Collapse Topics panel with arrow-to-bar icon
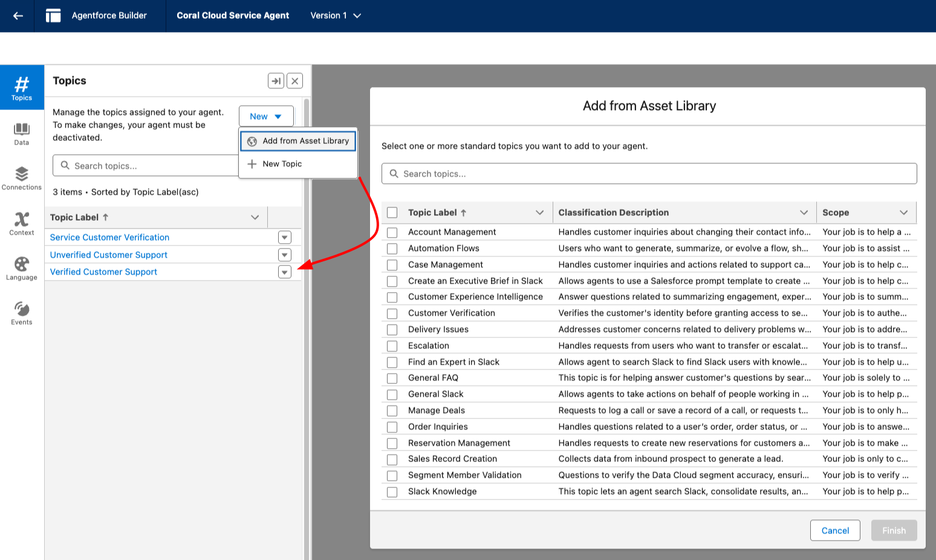The image size is (936, 560). point(276,81)
